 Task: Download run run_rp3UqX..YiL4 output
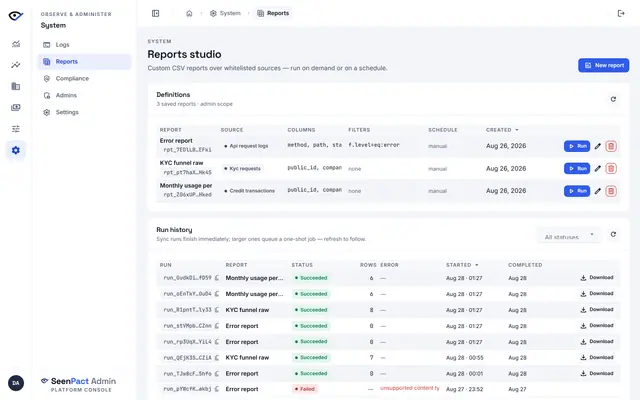(597, 341)
